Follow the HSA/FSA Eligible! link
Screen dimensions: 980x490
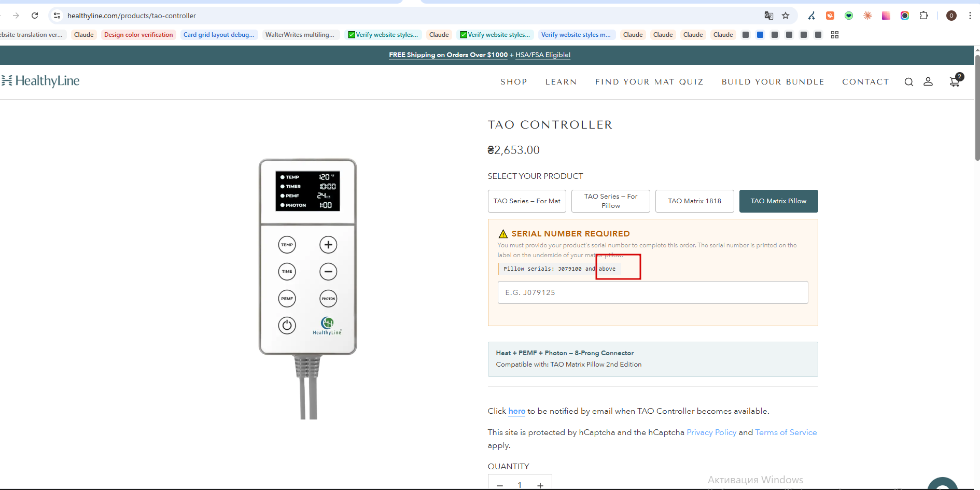(543, 55)
